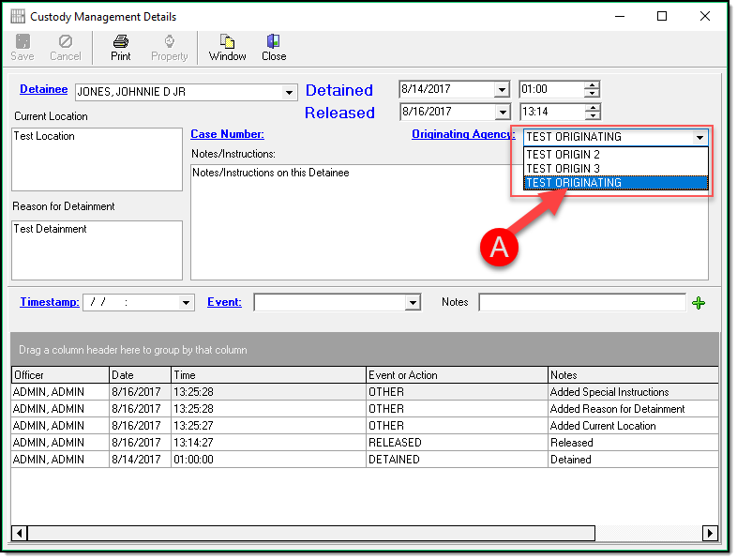The image size is (737, 560).
Task: Increase Detained time with up spinner
Action: (592, 85)
